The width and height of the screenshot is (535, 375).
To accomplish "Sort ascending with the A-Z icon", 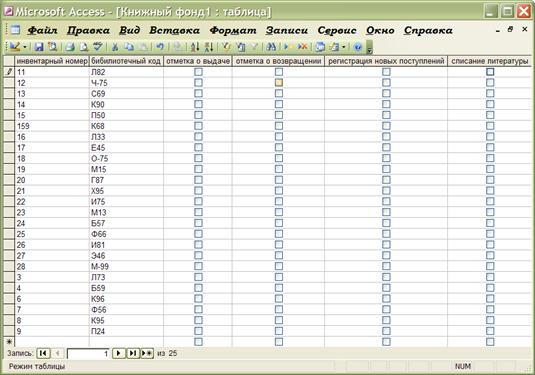I will pyautogui.click(x=195, y=47).
